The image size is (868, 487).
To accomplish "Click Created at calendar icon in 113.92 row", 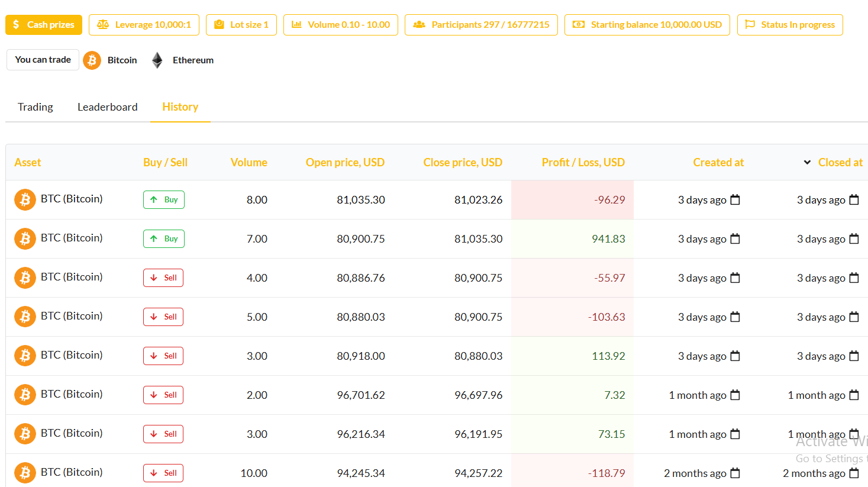I will 735,356.
